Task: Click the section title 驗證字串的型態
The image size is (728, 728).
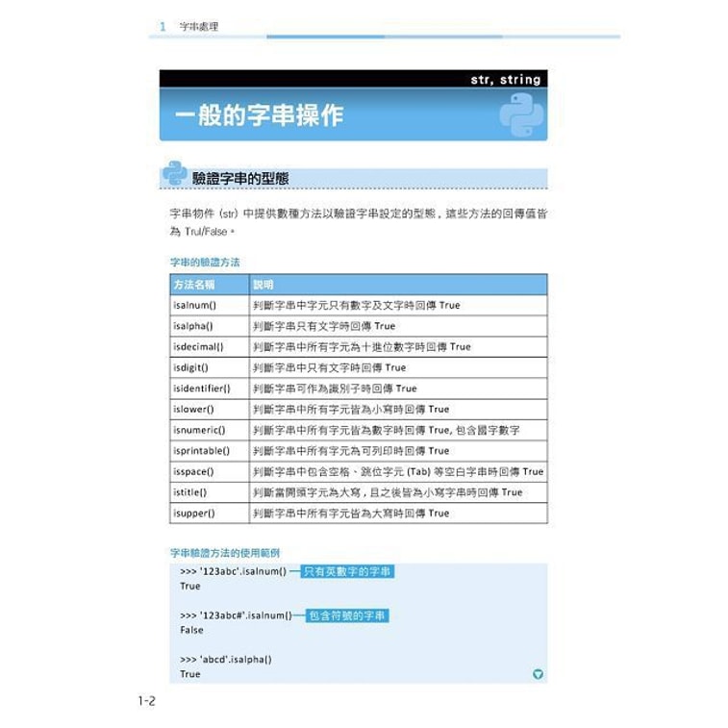Action: pos(240,178)
